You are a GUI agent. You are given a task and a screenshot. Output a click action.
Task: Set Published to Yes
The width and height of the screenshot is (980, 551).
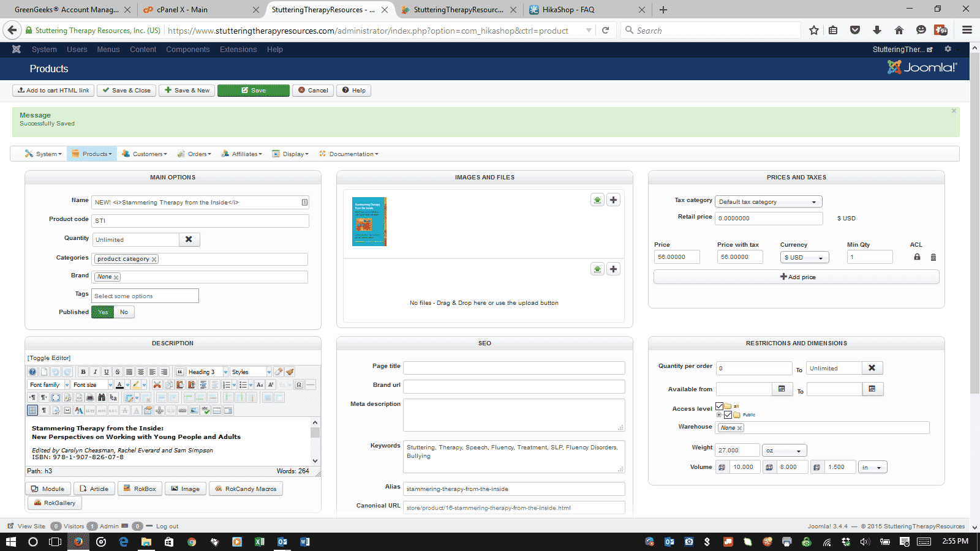click(102, 312)
